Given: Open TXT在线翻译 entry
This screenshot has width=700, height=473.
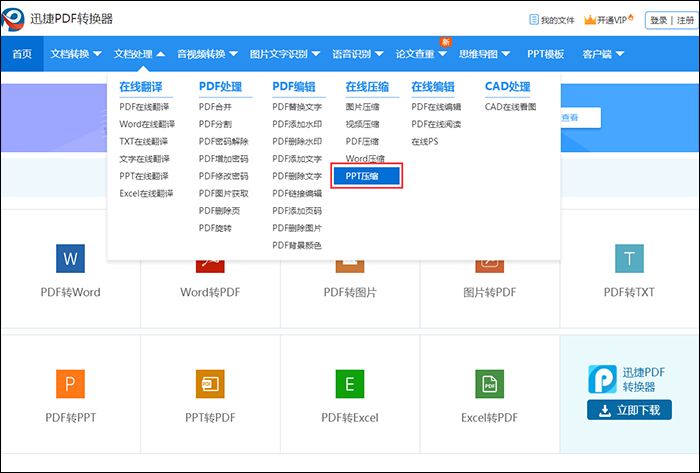Looking at the screenshot, I should click(144, 141).
